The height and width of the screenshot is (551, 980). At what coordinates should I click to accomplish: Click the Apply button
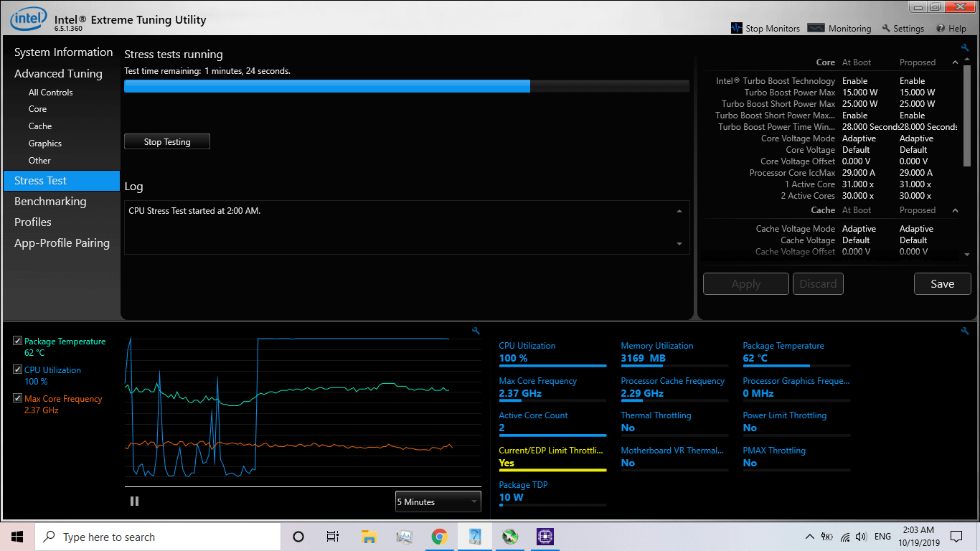click(x=746, y=284)
